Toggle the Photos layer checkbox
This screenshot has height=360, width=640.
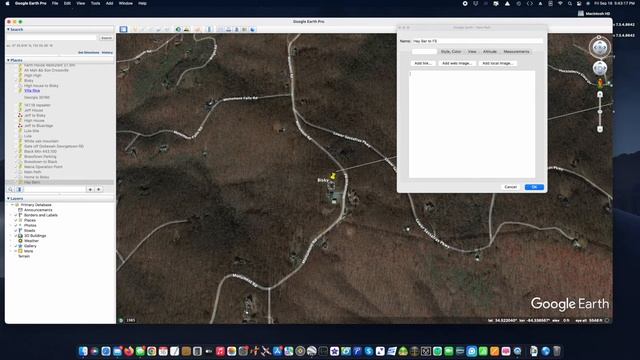coord(16,225)
